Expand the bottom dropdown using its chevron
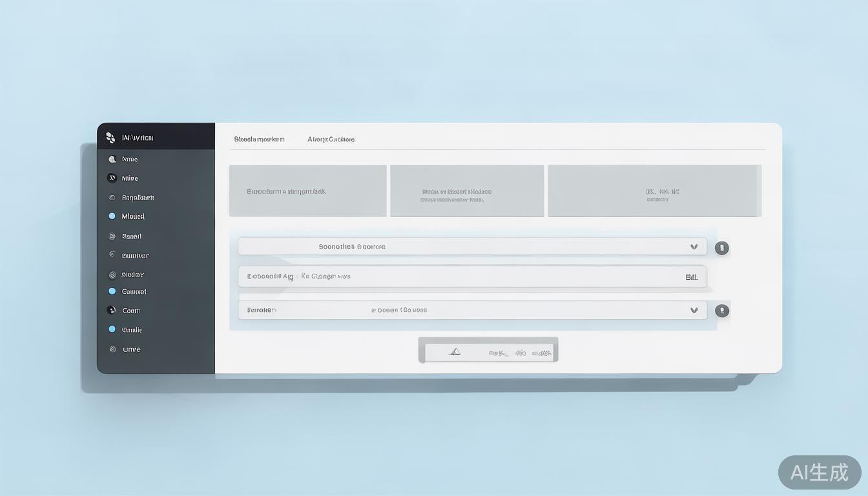The image size is (868, 496). pos(694,310)
